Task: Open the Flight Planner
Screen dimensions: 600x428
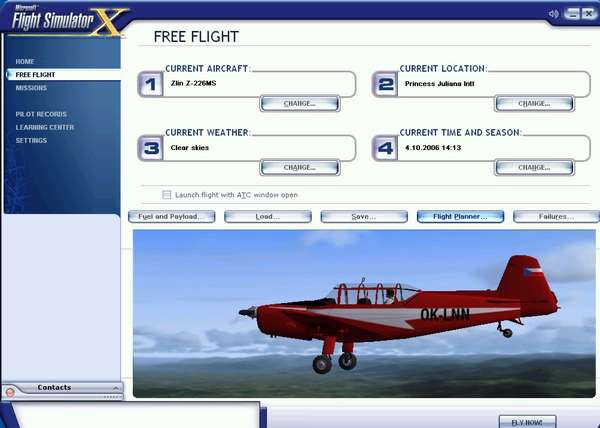Action: [460, 216]
